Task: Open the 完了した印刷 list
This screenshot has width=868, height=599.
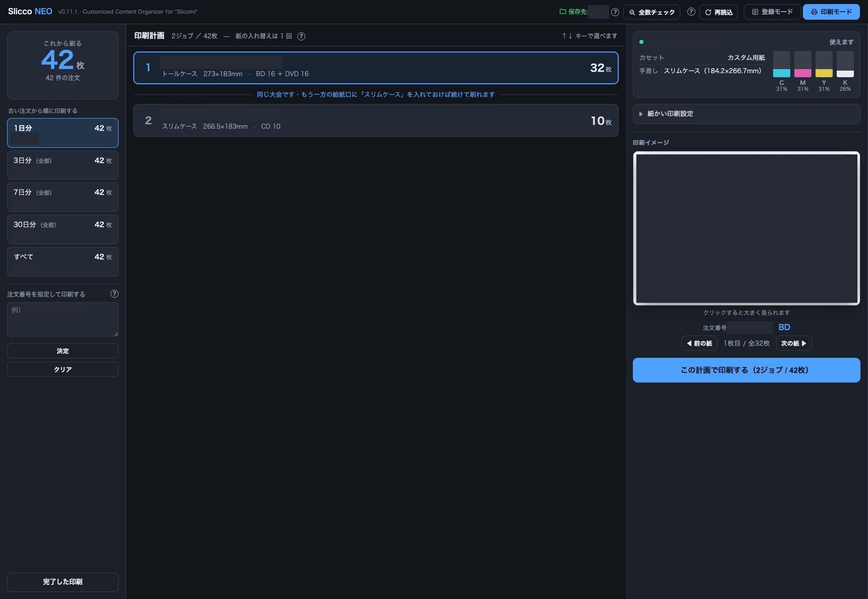Action: 63,582
